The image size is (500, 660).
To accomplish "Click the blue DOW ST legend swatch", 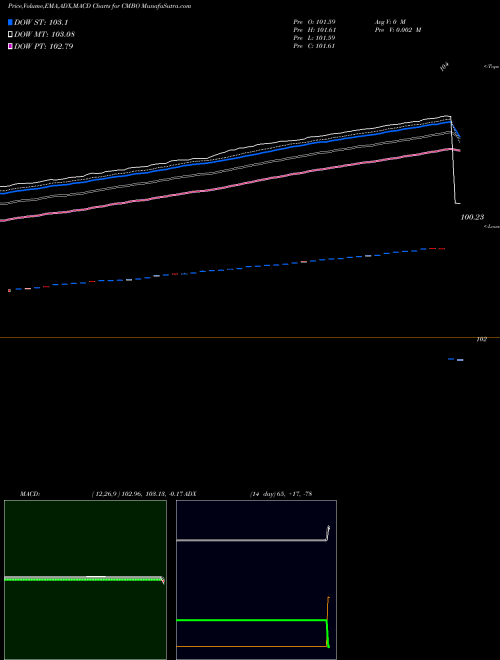I will pyautogui.click(x=10, y=22).
